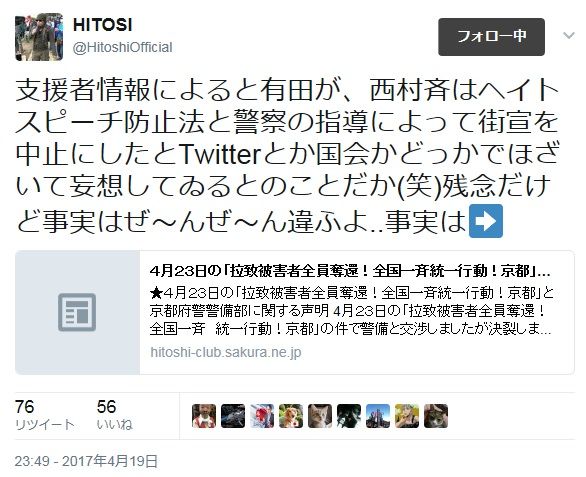
Task: Open the seventh liker building avatar
Action: [x=378, y=416]
